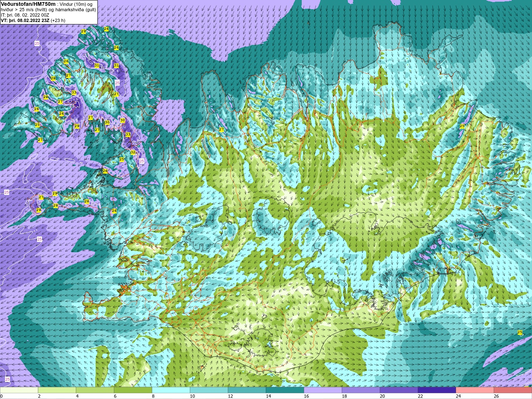Screen dimensions: 532x399
Task: Select the 18–20 m/s medium purple swatch
Action: (x=361, y=390)
